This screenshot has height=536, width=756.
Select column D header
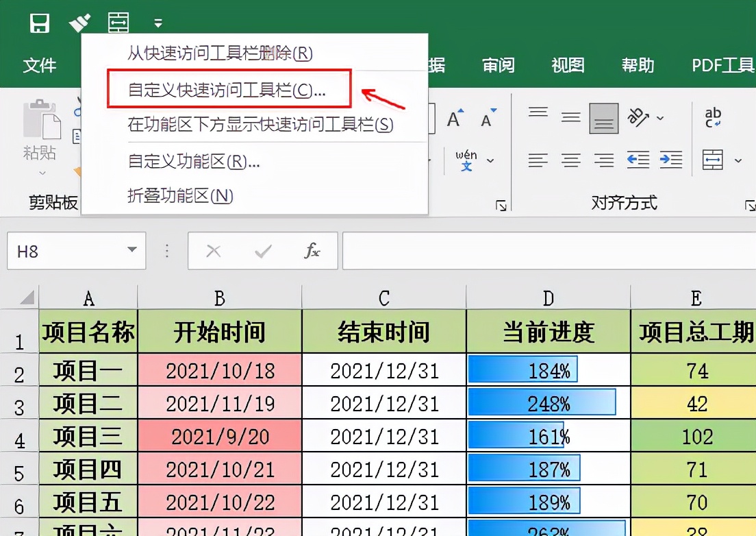(x=549, y=297)
